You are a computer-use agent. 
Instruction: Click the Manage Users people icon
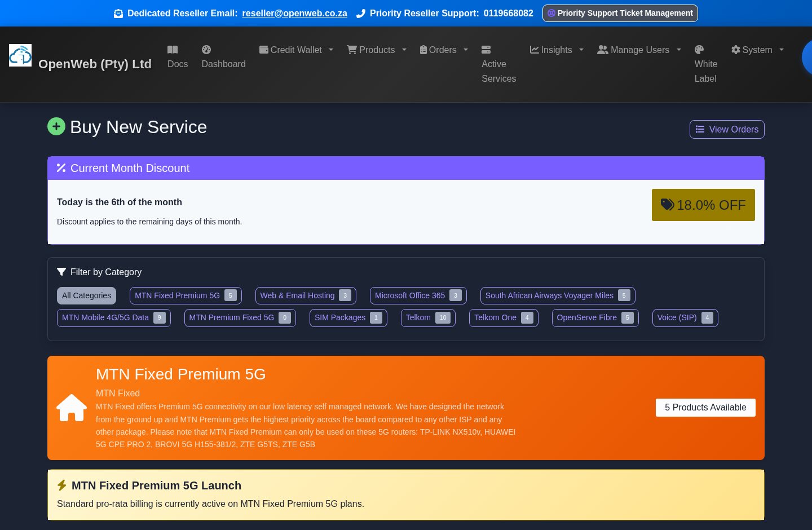tap(603, 50)
